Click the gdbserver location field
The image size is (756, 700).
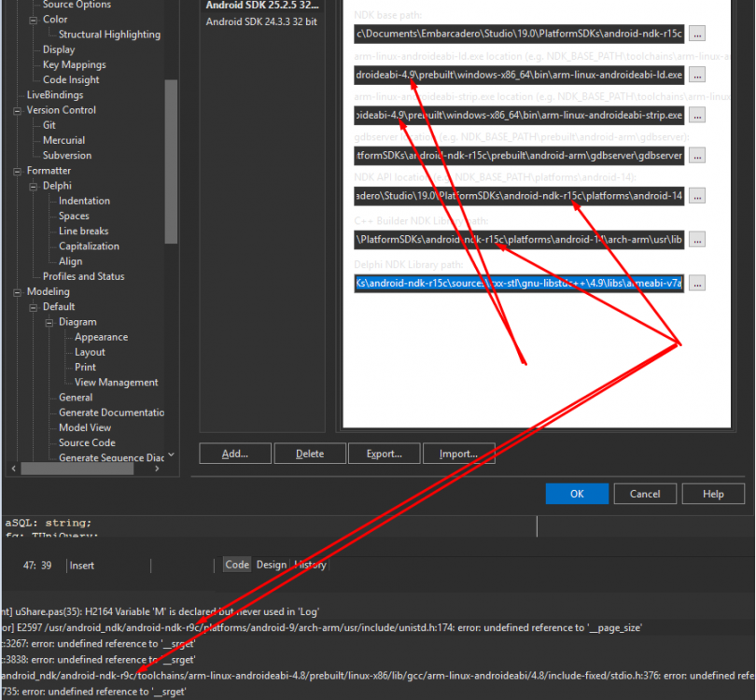click(x=519, y=155)
